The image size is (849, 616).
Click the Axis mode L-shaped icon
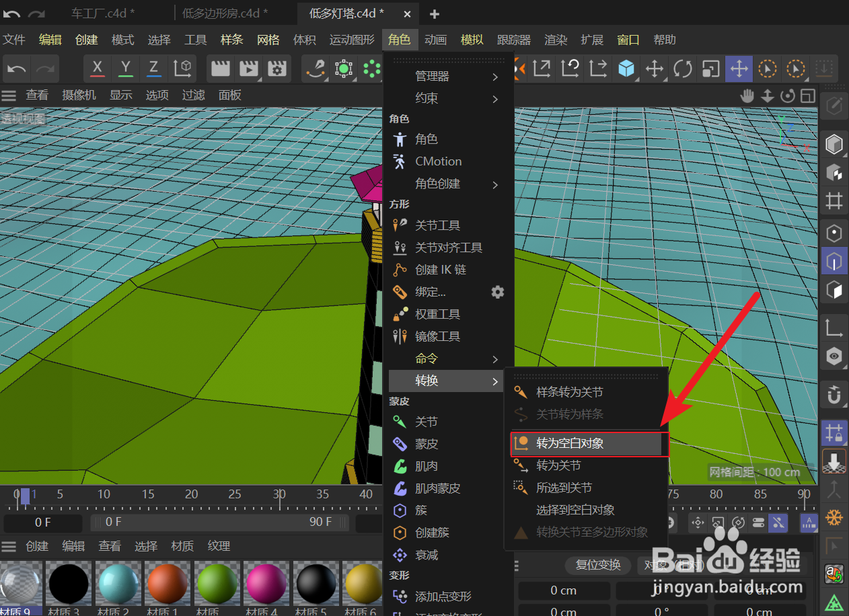point(834,328)
